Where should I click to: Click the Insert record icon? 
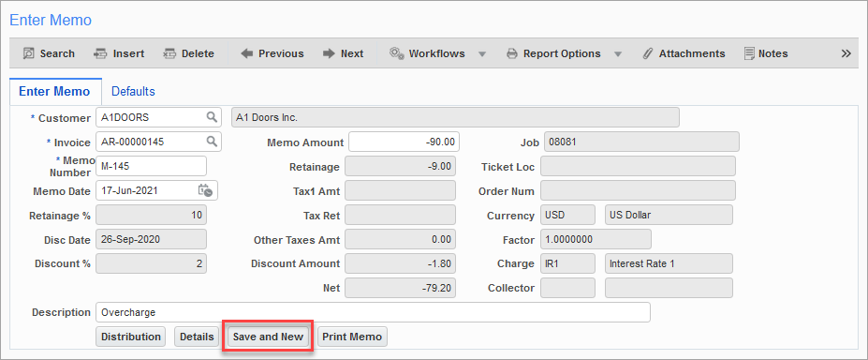tap(100, 53)
